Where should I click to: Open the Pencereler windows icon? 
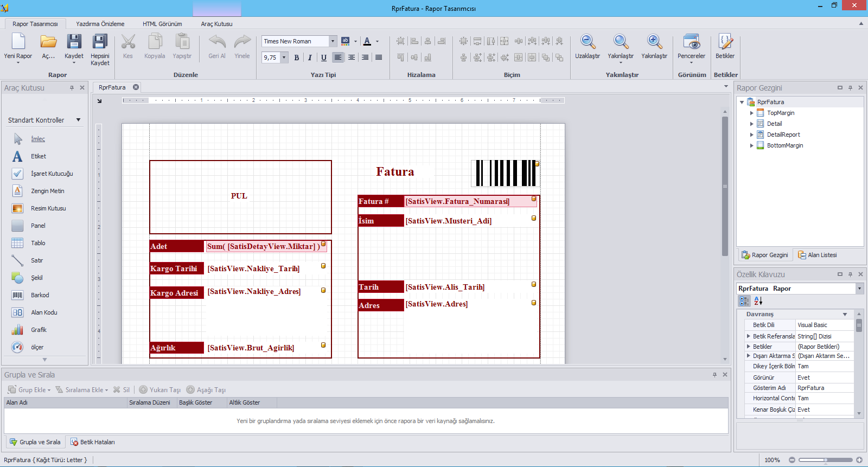click(691, 42)
